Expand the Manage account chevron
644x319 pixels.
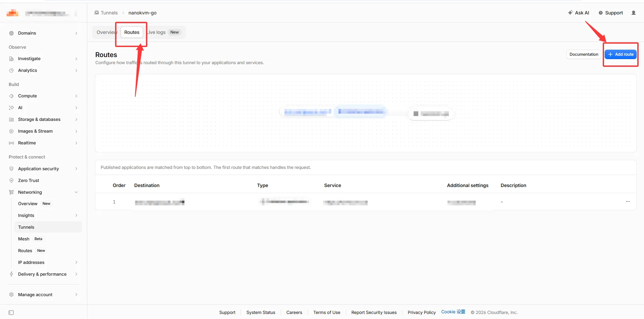76,294
